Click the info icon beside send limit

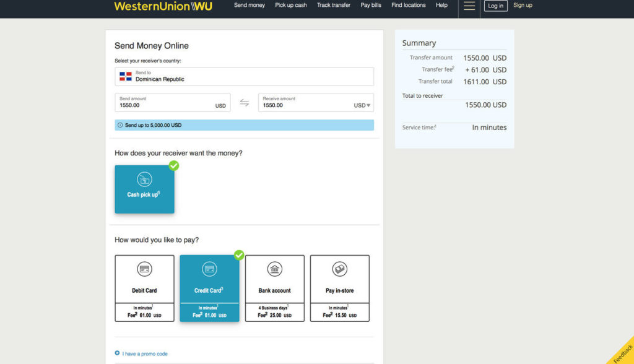pos(120,125)
